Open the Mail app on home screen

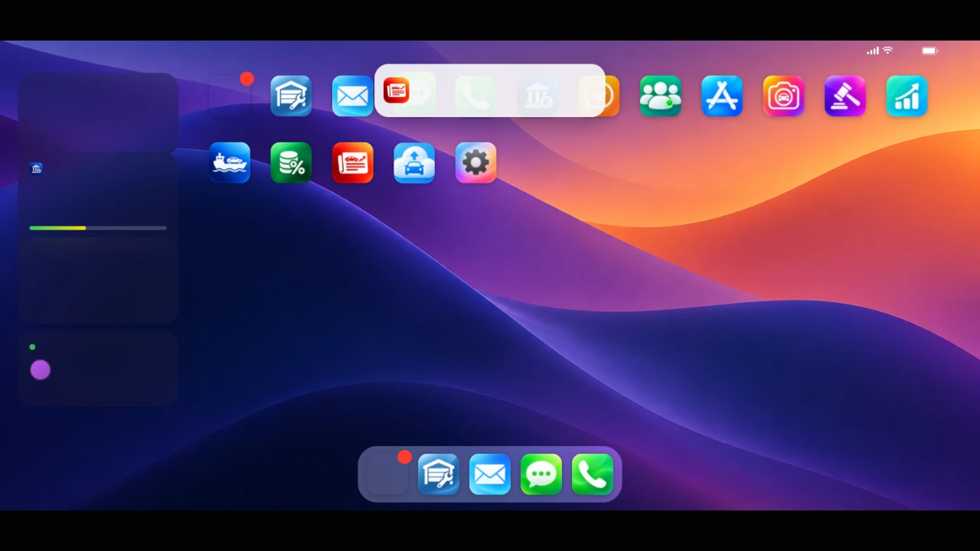point(353,96)
